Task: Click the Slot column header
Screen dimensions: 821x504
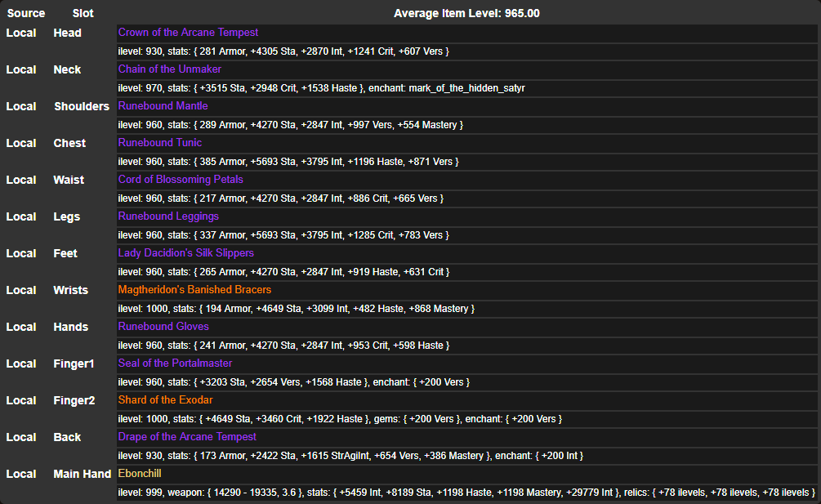Action: pyautogui.click(x=83, y=13)
